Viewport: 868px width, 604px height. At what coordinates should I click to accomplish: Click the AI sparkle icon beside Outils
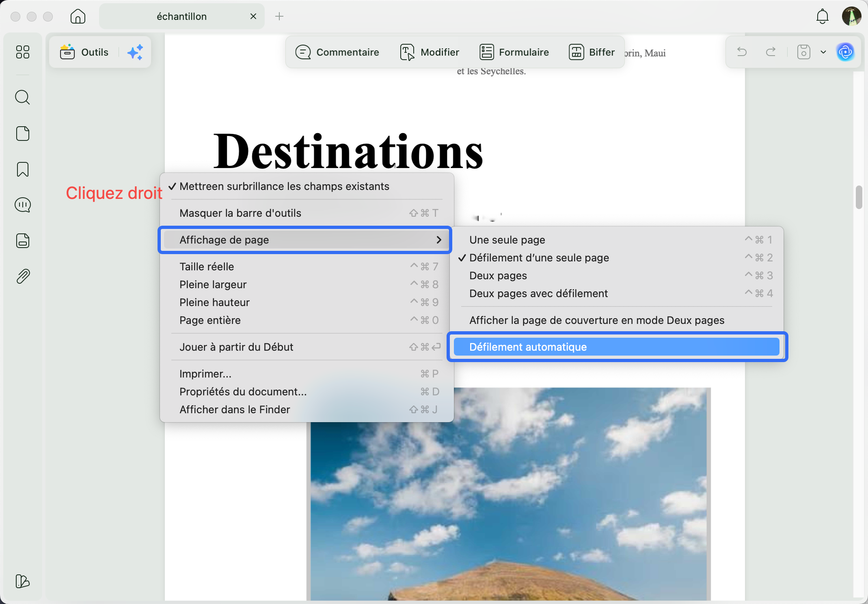135,52
